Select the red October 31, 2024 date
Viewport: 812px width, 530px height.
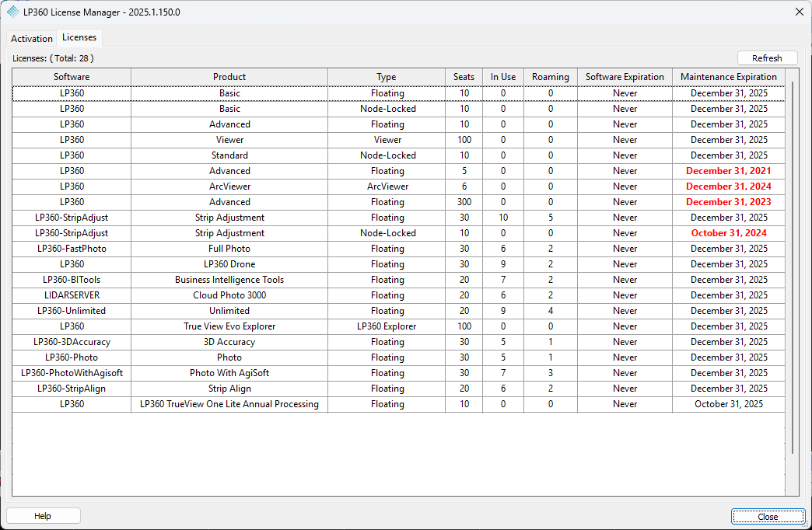point(729,233)
